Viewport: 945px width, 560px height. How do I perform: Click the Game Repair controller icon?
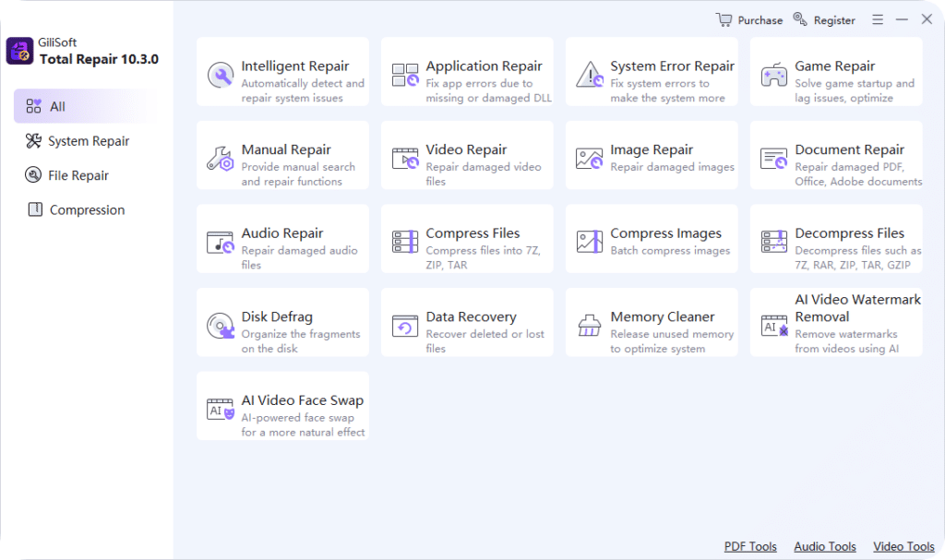click(774, 76)
